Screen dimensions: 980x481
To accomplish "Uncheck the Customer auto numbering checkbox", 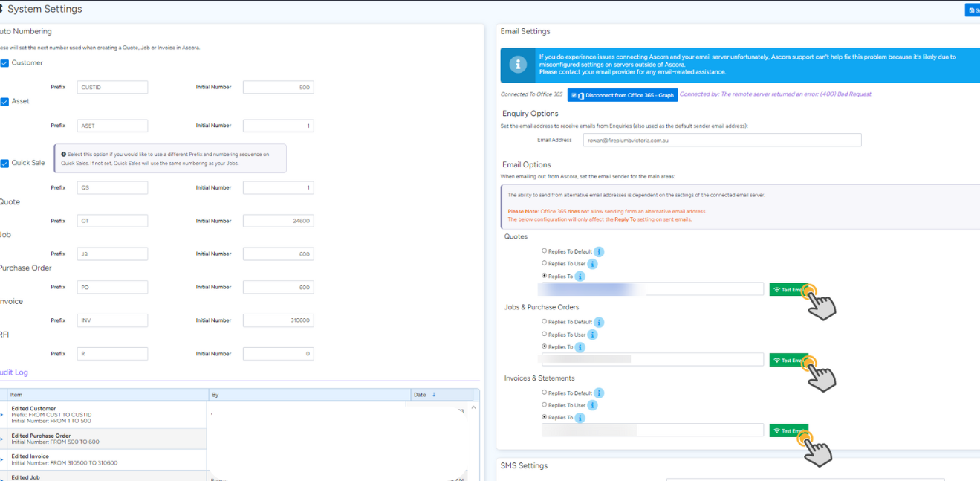I will click(x=4, y=63).
